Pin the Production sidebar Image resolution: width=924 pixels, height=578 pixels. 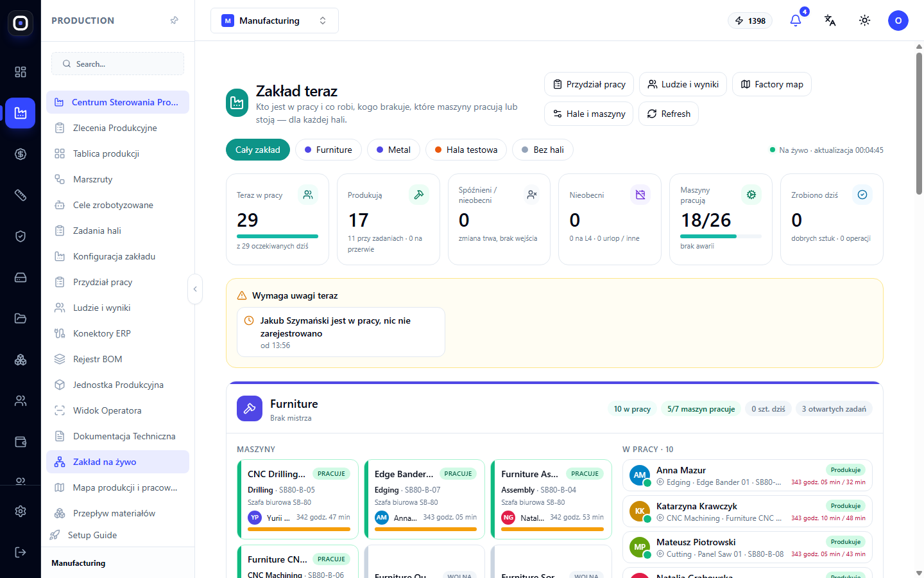pos(175,21)
